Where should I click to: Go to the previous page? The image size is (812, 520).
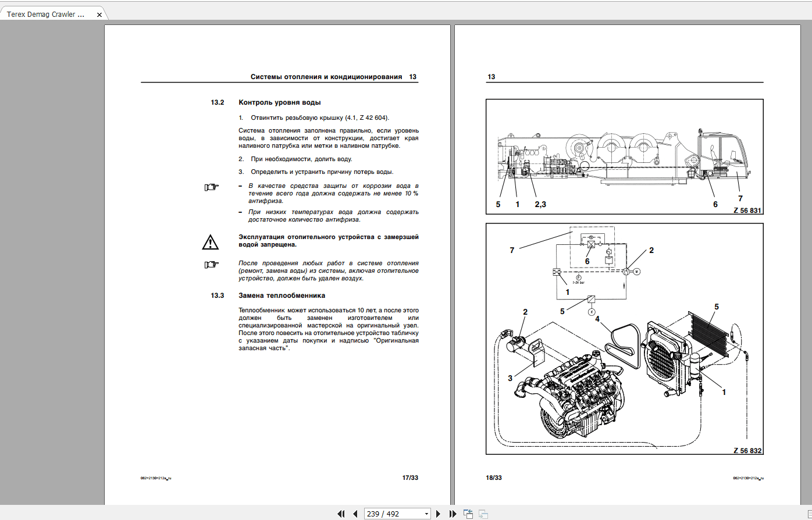(x=355, y=514)
